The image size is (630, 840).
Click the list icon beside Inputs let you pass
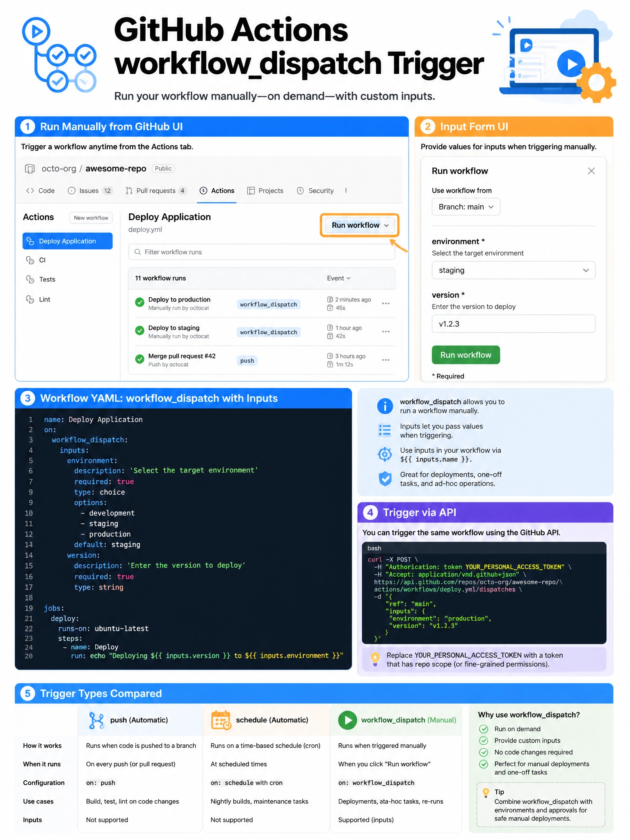point(385,430)
